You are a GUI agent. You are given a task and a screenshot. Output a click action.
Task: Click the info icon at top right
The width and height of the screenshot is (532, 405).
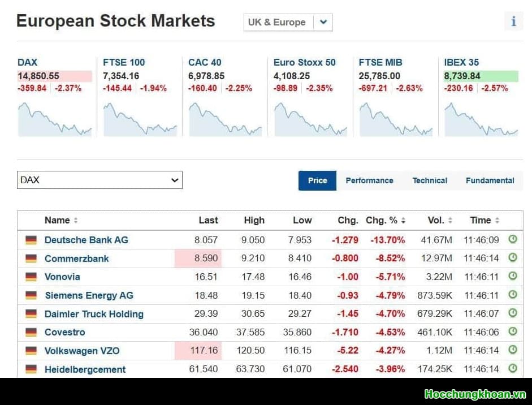513,21
